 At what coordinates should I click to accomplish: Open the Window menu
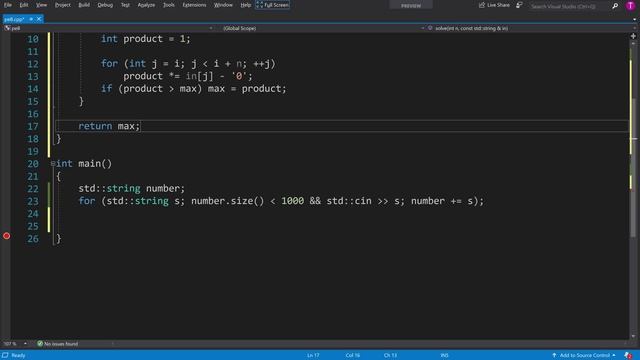[x=223, y=5]
